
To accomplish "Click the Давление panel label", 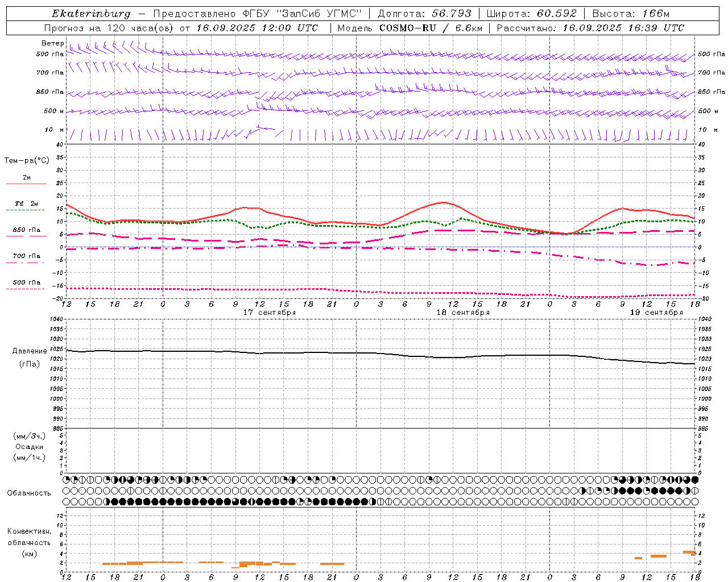I will [30, 351].
